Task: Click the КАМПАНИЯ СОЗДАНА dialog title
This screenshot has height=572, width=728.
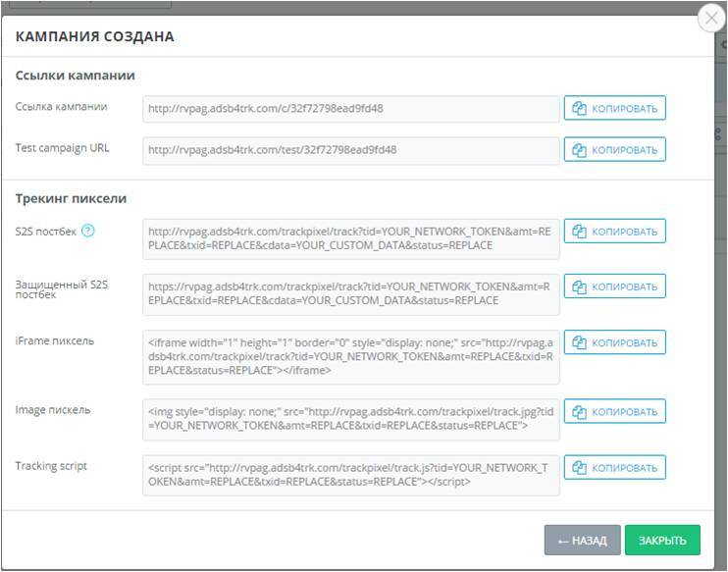Action: (95, 37)
